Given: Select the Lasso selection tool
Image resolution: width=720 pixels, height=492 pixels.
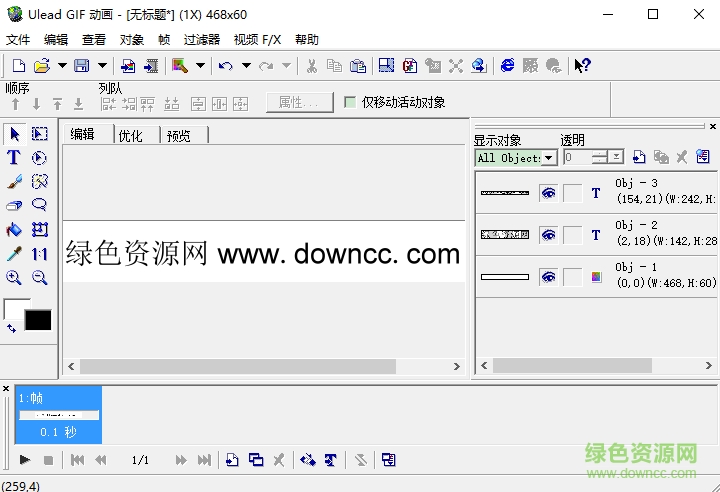Looking at the screenshot, I should (39, 205).
